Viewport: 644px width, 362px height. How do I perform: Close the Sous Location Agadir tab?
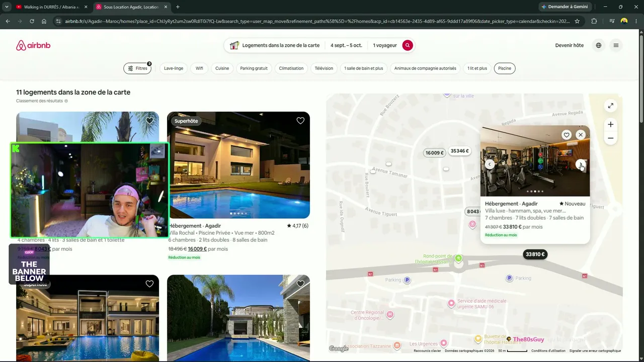(x=166, y=7)
